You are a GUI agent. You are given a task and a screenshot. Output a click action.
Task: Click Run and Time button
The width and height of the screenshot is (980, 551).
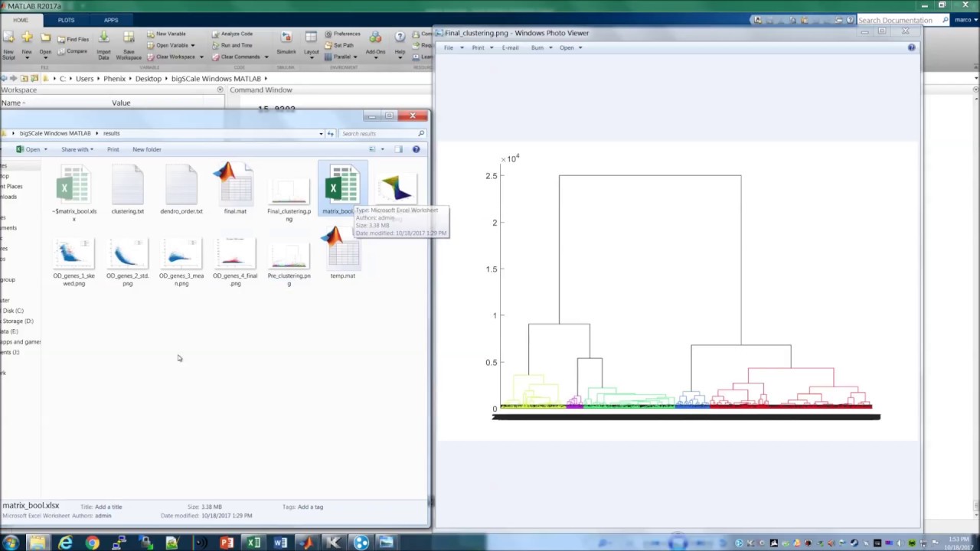click(232, 45)
